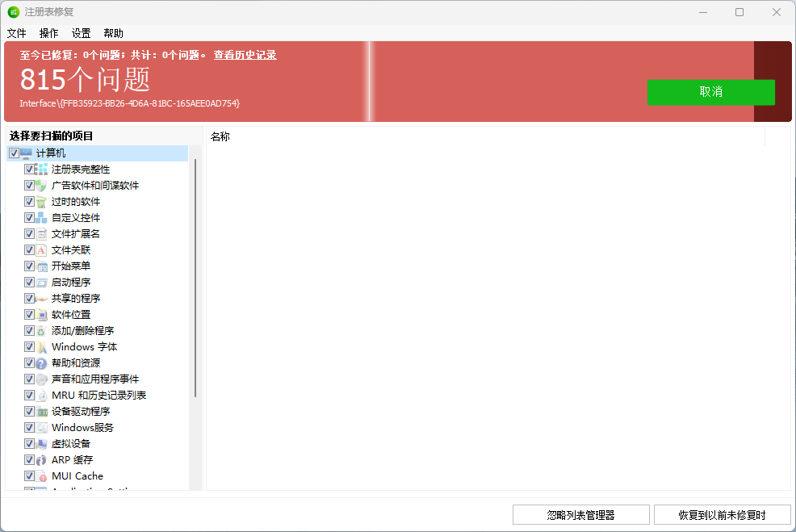Screen dimensions: 796x532
Task: Click the 添加/删除程序 icon
Action: point(42,331)
